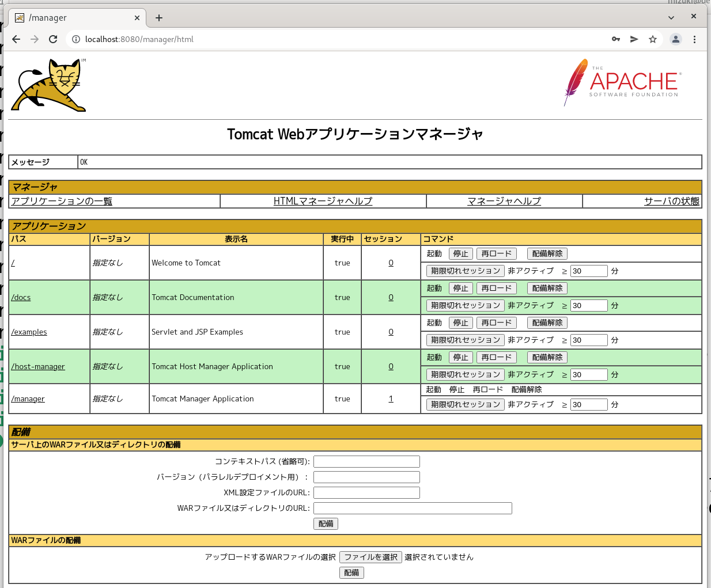
Task: Open Chrome three-dot menu
Action: (x=694, y=39)
